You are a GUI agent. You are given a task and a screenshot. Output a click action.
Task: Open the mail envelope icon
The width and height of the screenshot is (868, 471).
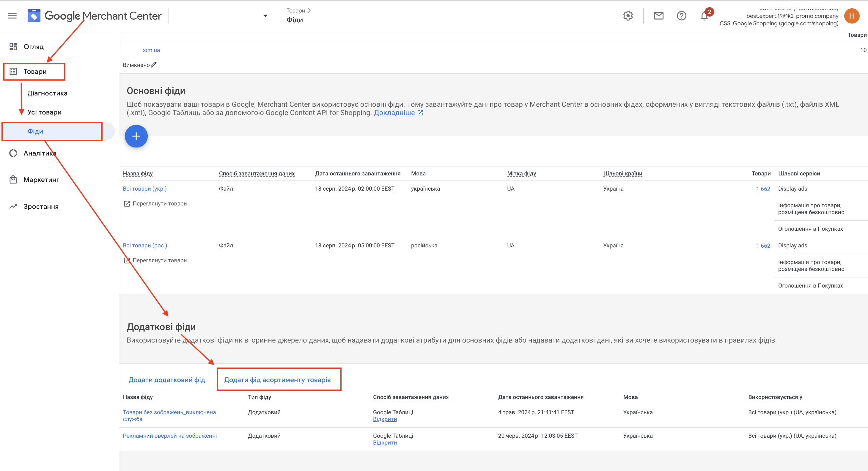[x=658, y=16]
